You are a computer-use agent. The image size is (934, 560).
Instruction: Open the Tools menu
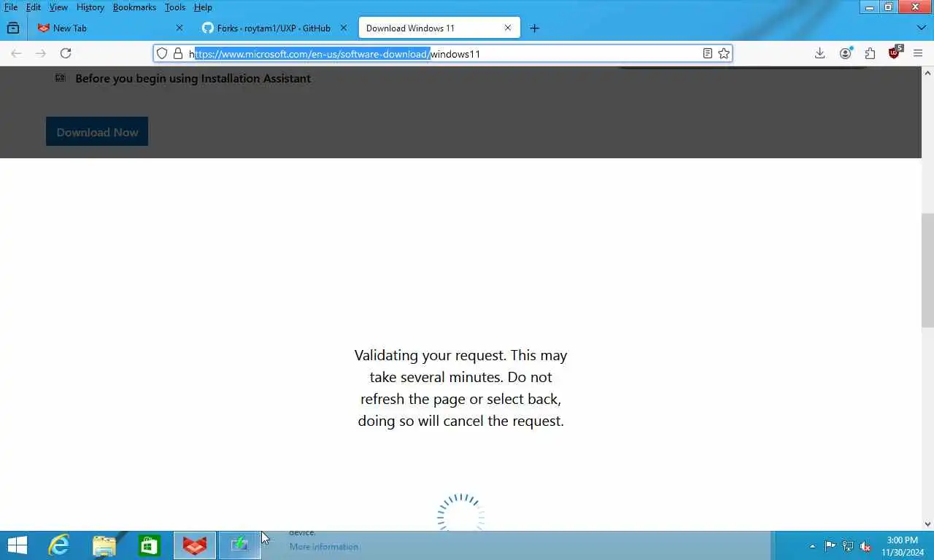175,7
